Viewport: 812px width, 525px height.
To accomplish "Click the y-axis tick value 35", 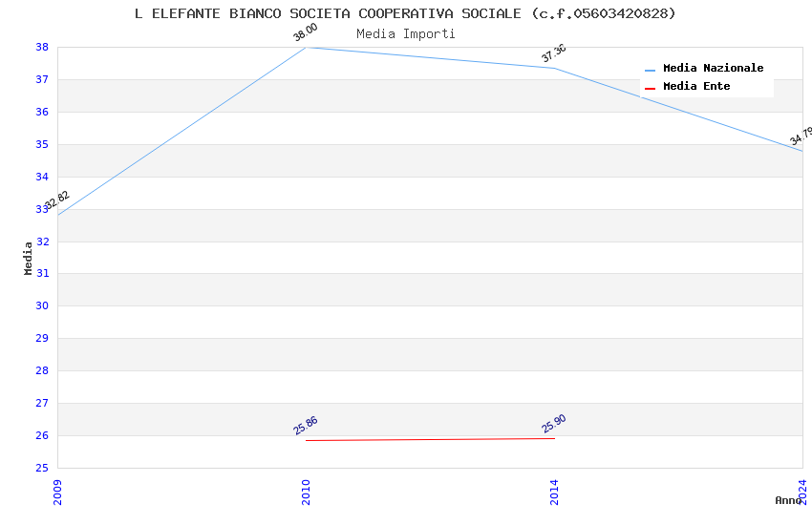I will click(42, 144).
